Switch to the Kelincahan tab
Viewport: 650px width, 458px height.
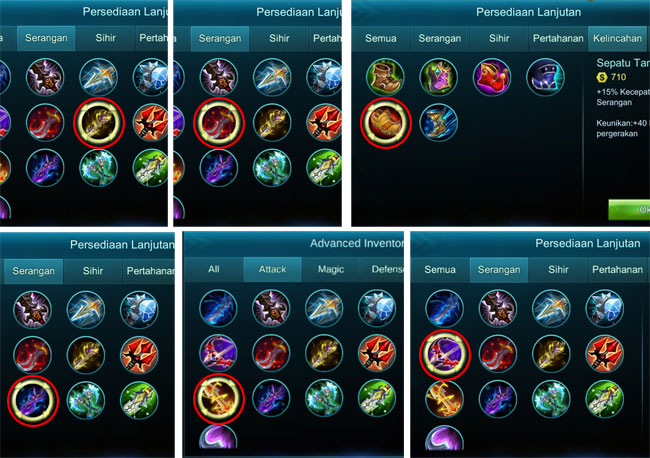pyautogui.click(x=617, y=38)
